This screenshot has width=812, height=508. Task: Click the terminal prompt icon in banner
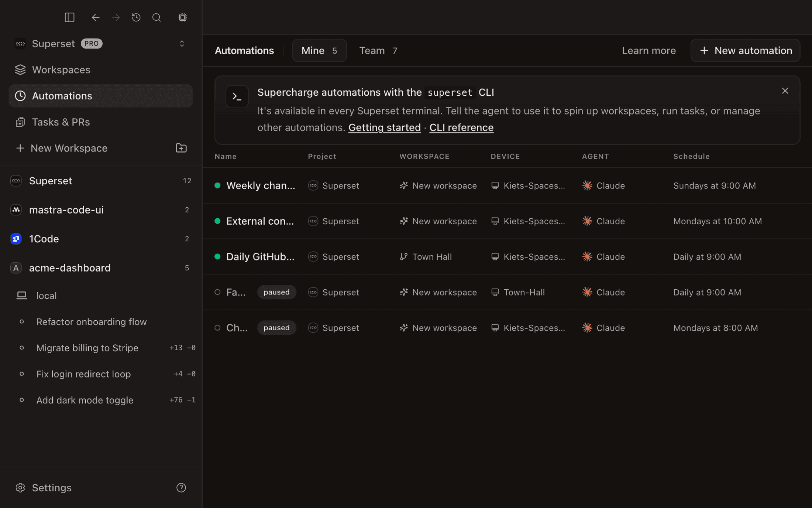237,97
